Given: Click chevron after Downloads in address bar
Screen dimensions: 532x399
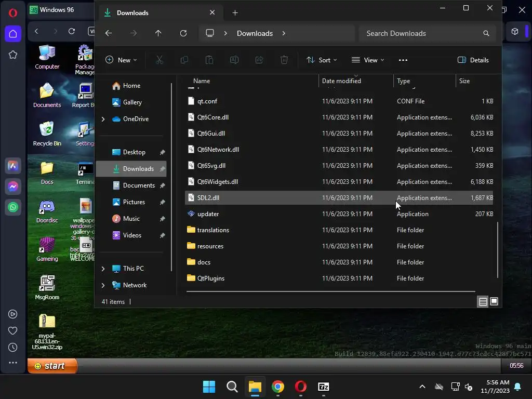Looking at the screenshot, I should pos(284,33).
